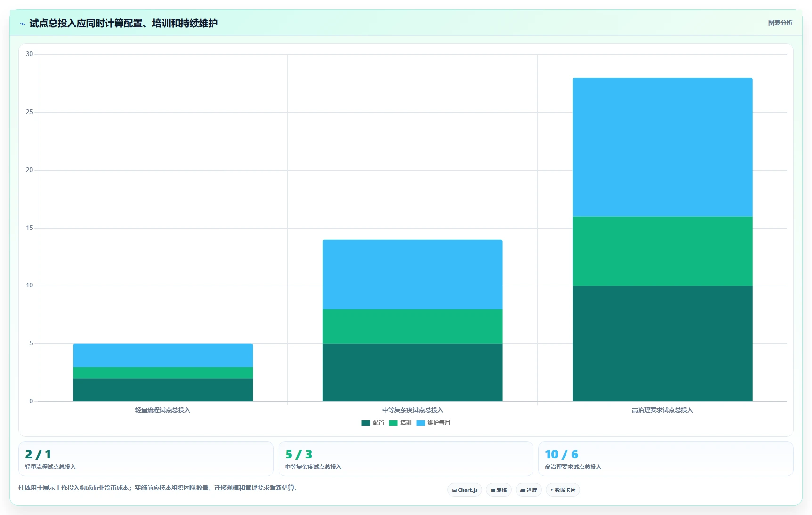Click the y-axis value 20
This screenshot has height=515, width=812.
29,170
